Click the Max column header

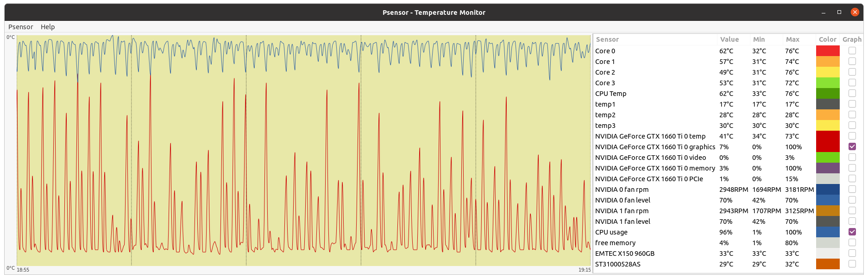pos(793,39)
